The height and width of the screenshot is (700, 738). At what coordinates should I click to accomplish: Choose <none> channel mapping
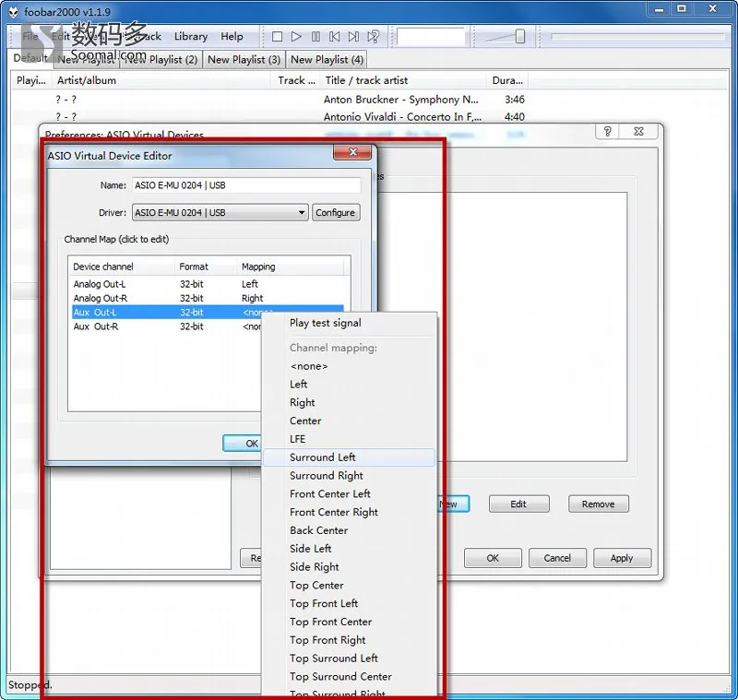pos(349,366)
